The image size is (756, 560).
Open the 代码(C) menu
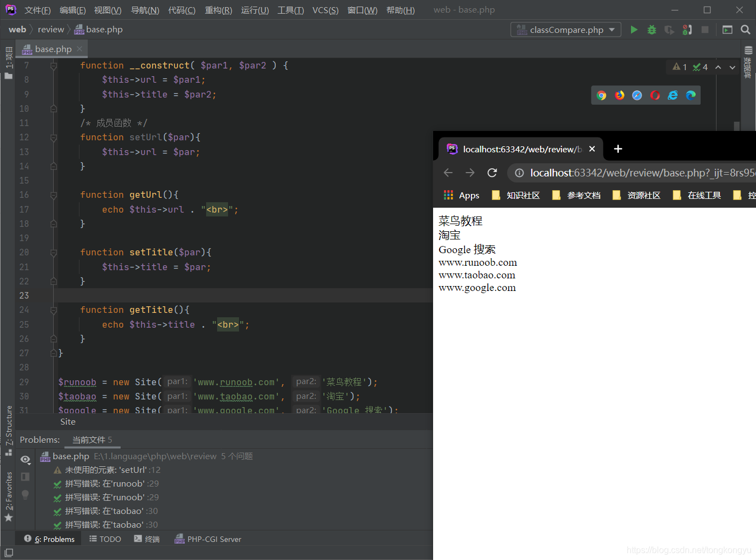point(181,10)
